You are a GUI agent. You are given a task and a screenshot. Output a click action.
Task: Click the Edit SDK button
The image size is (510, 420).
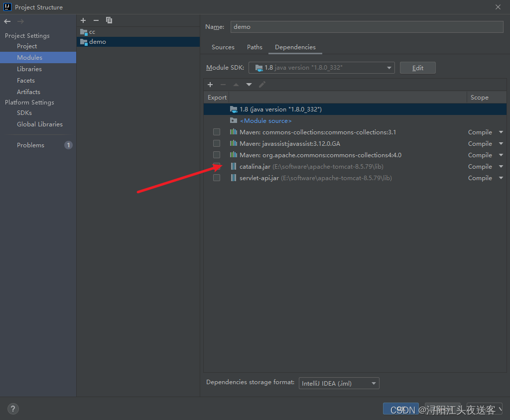417,68
